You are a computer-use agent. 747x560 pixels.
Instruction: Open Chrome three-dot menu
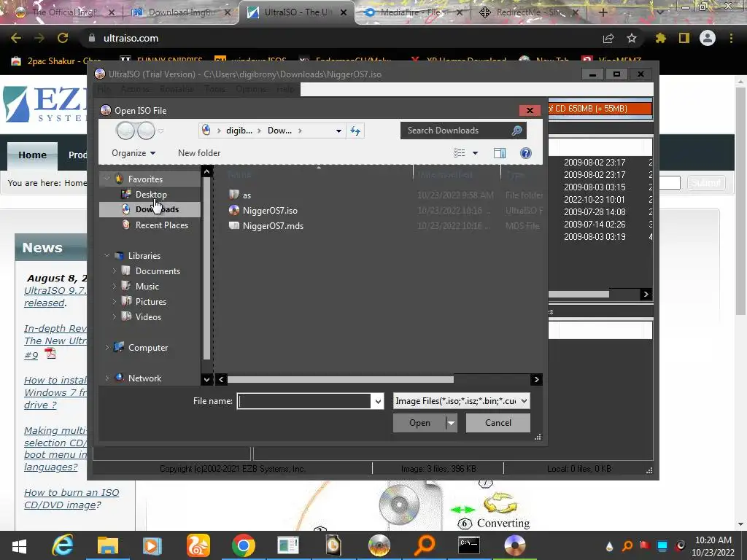point(731,38)
